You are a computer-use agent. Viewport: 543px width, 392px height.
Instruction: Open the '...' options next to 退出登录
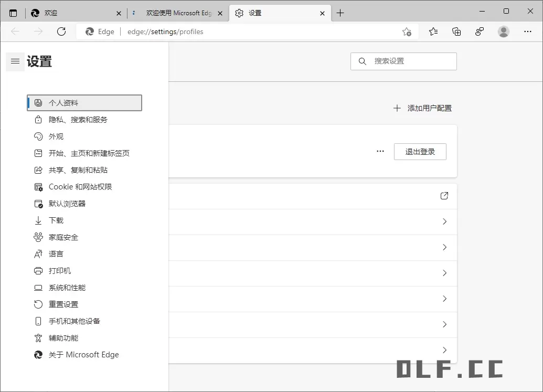pos(380,151)
